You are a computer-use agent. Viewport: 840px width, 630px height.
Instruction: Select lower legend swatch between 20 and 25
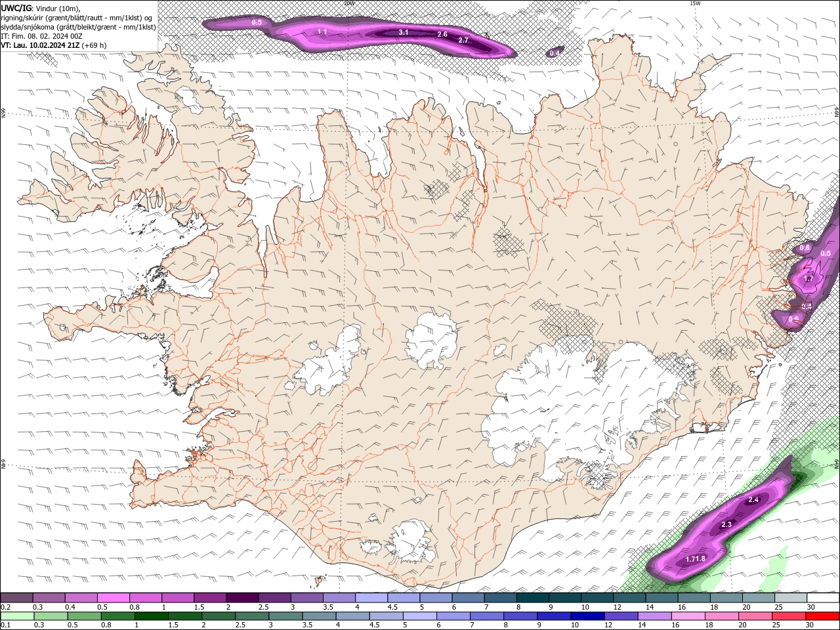click(x=755, y=616)
